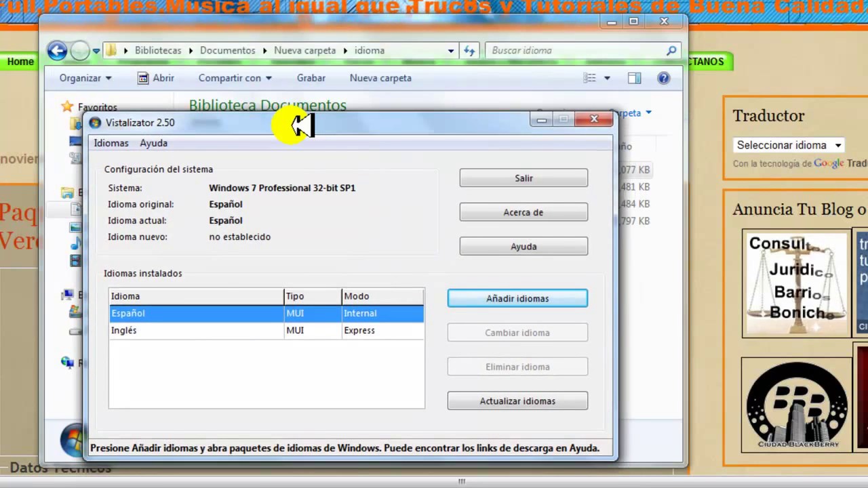
Task: Click the Ayuda button in Vistalizator
Action: [x=524, y=247]
